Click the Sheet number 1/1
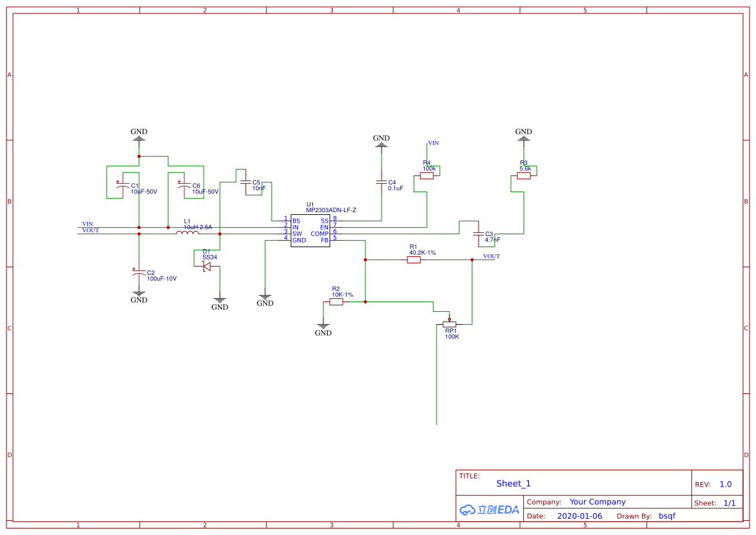756x535 pixels. [x=729, y=503]
